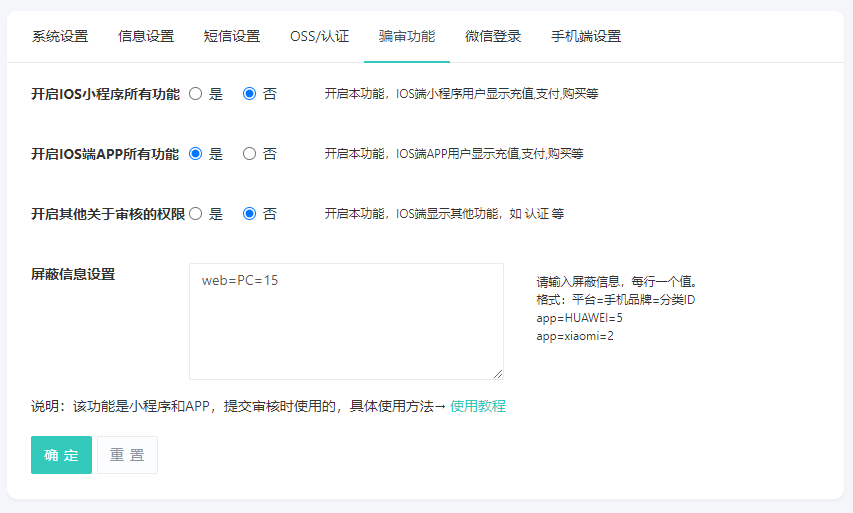
Task: Open the 微信登录 tab
Action: (x=493, y=36)
